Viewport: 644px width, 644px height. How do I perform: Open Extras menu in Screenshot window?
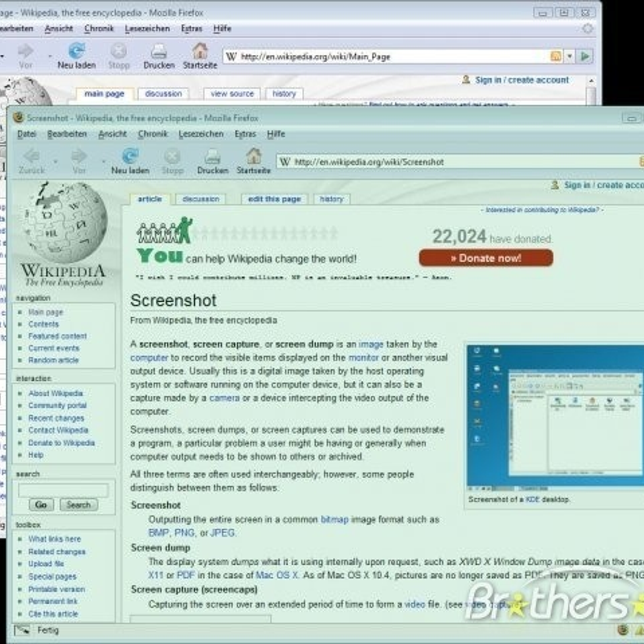click(245, 134)
